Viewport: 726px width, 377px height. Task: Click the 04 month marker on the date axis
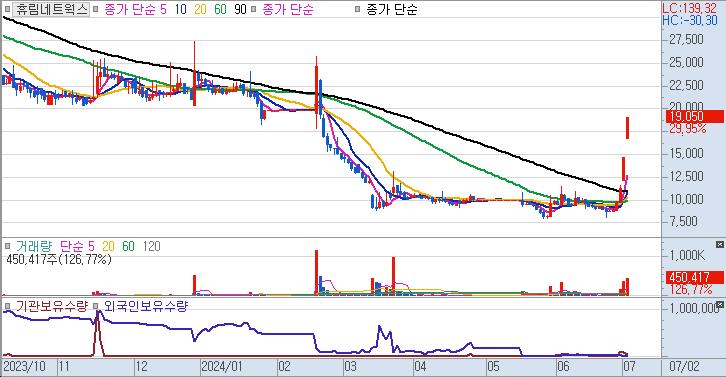(x=420, y=367)
